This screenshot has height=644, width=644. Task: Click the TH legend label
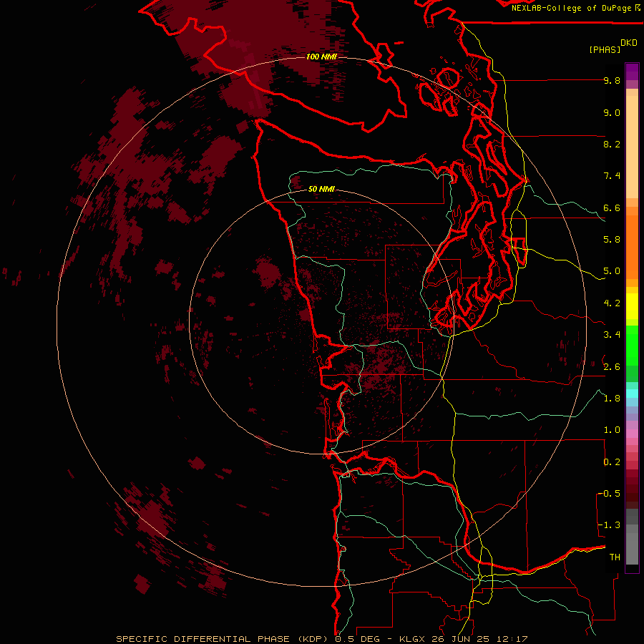click(615, 557)
